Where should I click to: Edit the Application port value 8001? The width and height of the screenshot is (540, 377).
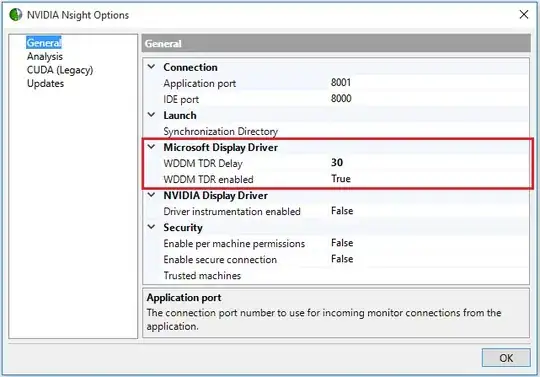point(341,83)
